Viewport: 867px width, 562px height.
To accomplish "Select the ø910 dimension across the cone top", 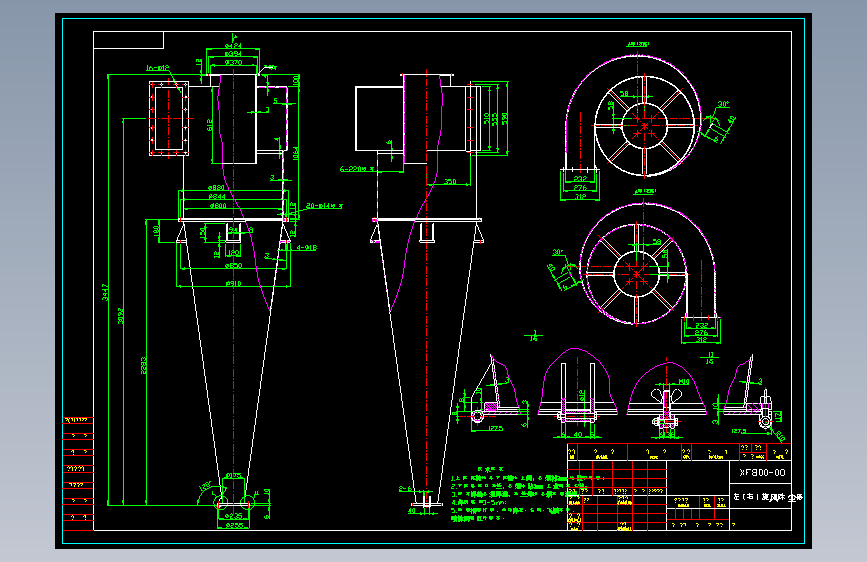I will (233, 283).
